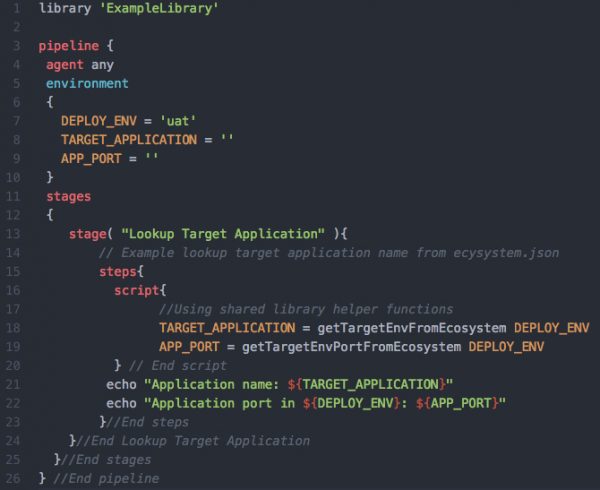Click "Application name:" text on line 21
This screenshot has width=600, height=490.
click(216, 384)
